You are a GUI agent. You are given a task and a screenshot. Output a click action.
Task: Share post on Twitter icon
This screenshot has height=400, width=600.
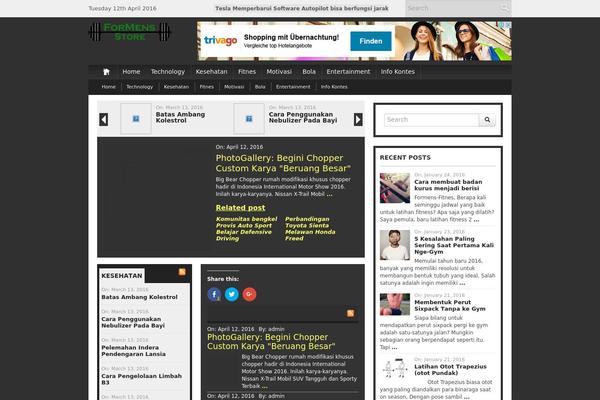232,294
